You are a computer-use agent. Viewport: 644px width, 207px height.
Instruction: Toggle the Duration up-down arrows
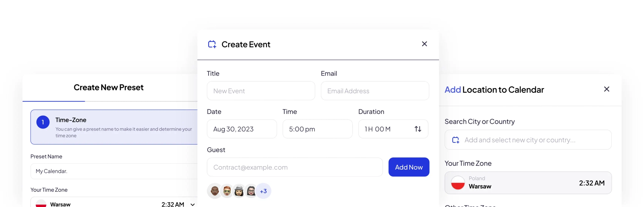click(x=418, y=129)
